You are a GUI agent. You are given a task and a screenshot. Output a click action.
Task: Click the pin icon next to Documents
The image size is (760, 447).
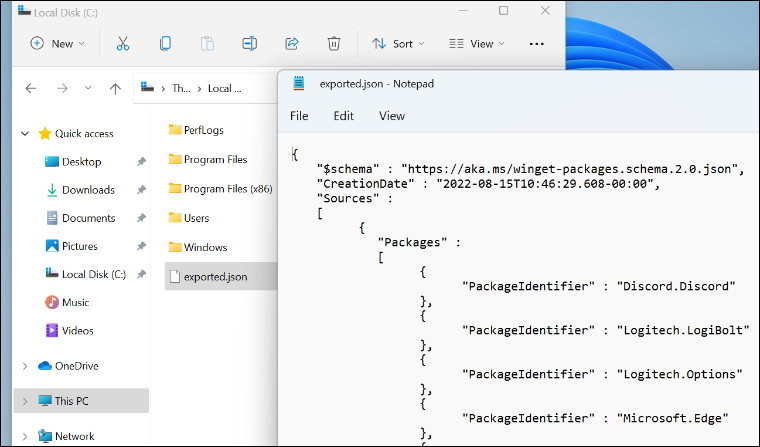(x=141, y=218)
